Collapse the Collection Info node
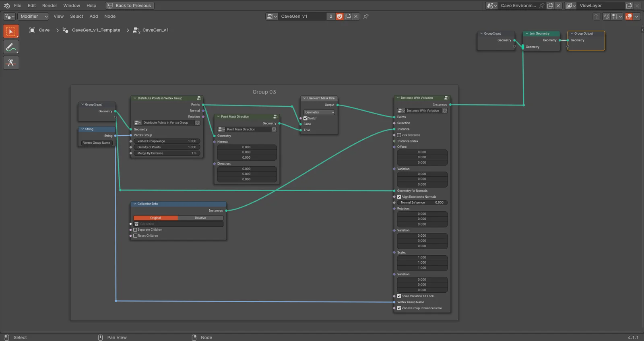The width and height of the screenshot is (644, 341). pos(135,204)
